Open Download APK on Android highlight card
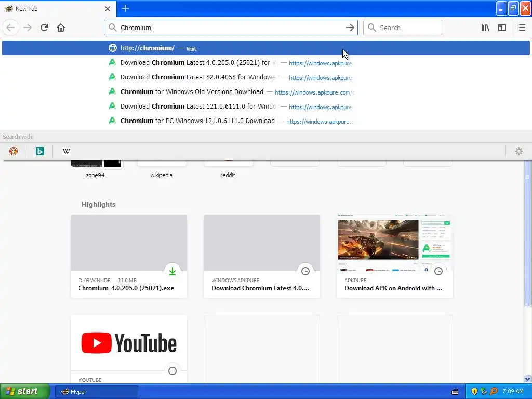Image resolution: width=532 pixels, height=399 pixels. (x=395, y=257)
